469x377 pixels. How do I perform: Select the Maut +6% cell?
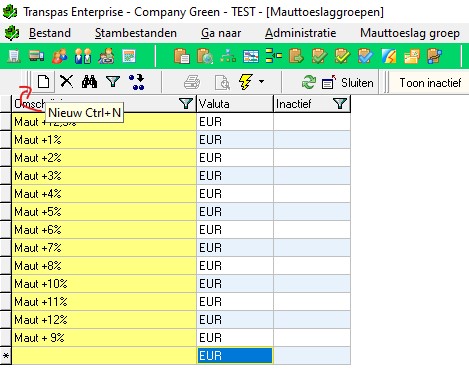click(x=104, y=230)
